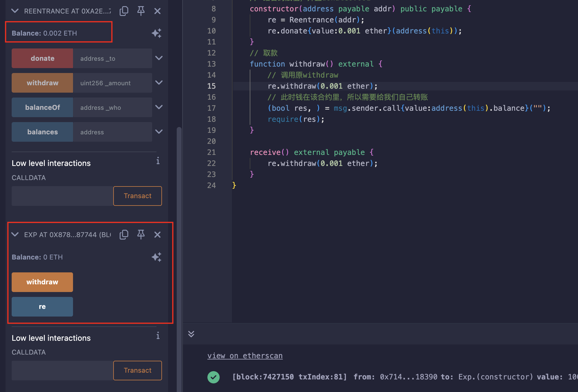Run Reentrance withdraw with _amount
The image size is (578, 392).
[42, 83]
